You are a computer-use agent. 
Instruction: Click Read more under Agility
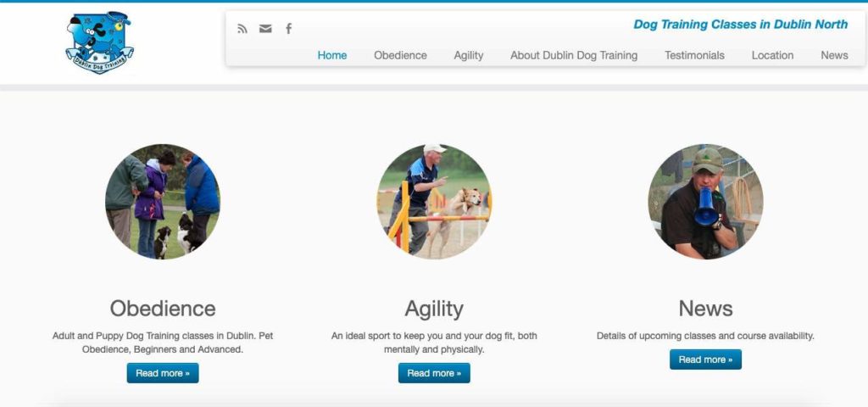pos(434,373)
